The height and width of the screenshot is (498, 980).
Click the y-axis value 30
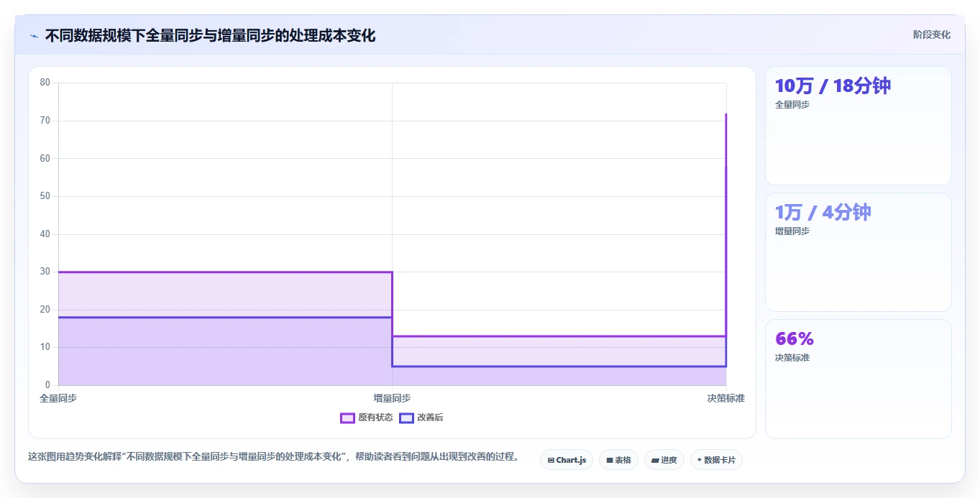[45, 272]
